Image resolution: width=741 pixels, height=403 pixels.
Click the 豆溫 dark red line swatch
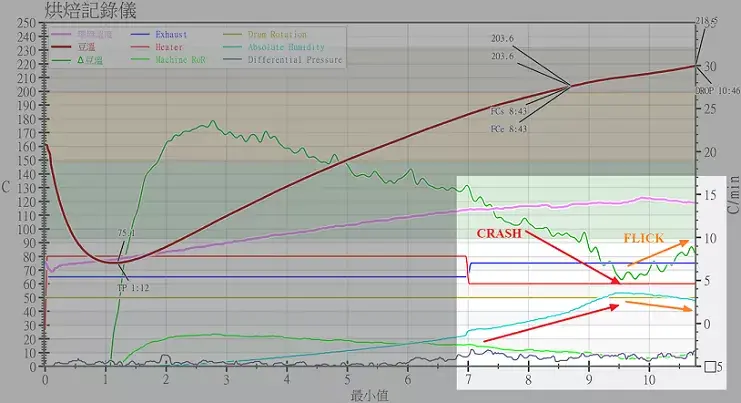[x=60, y=47]
